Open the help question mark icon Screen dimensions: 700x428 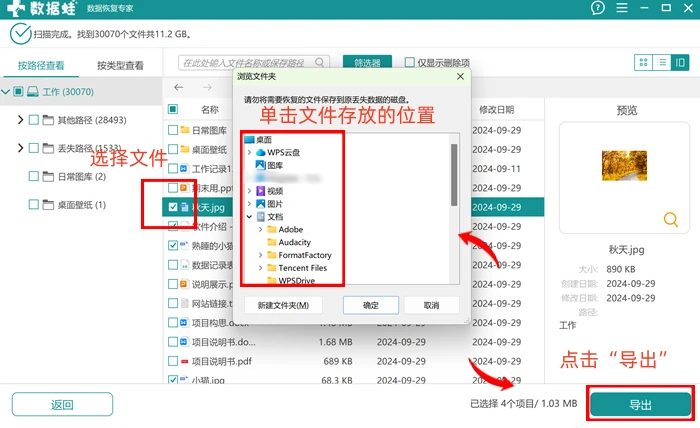(x=597, y=8)
